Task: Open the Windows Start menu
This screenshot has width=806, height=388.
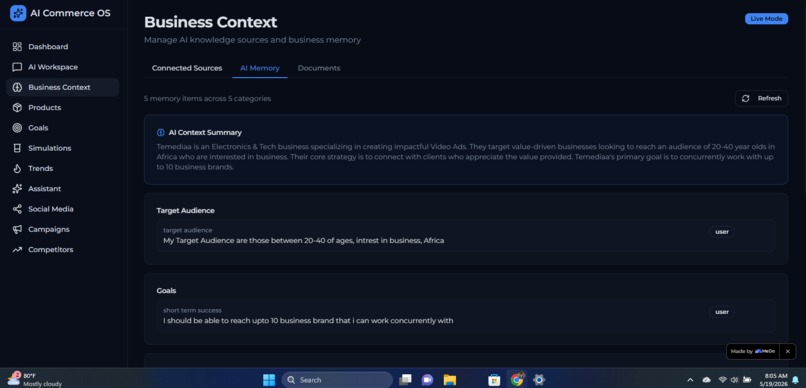Action: [269, 380]
